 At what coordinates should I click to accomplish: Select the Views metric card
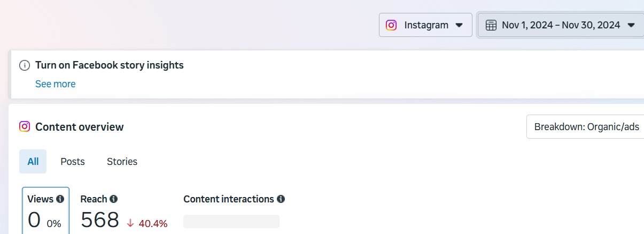click(x=45, y=212)
